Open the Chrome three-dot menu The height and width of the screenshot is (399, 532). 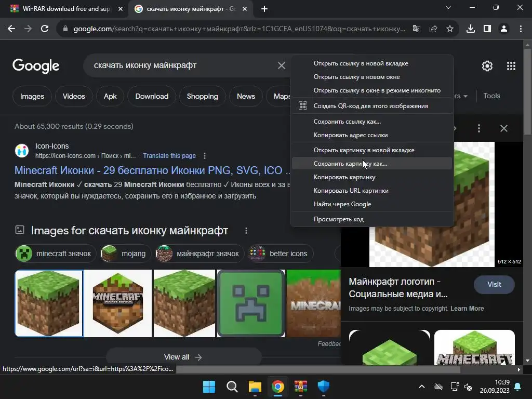pyautogui.click(x=521, y=29)
